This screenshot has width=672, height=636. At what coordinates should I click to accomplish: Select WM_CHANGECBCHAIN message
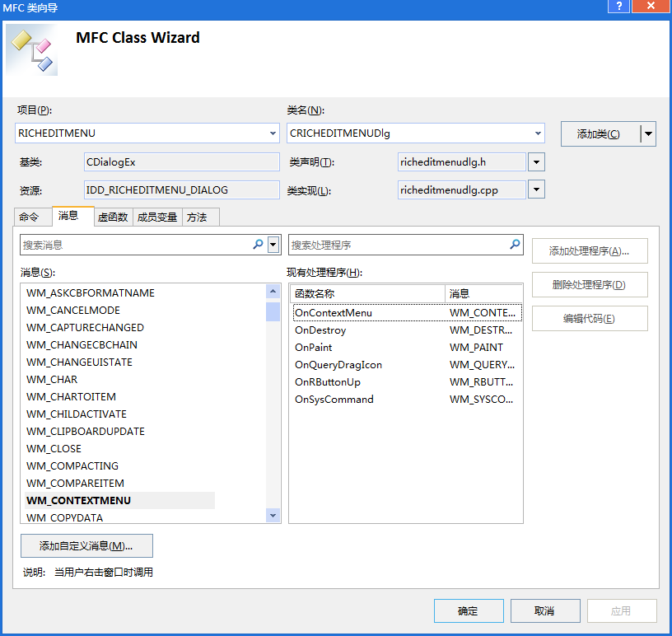pos(82,345)
